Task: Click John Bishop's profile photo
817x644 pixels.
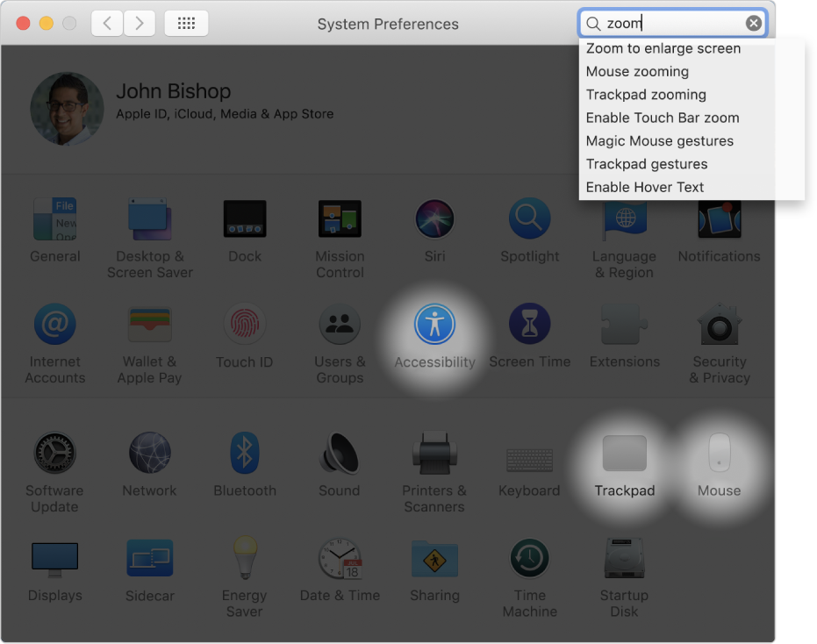Action: click(x=67, y=109)
